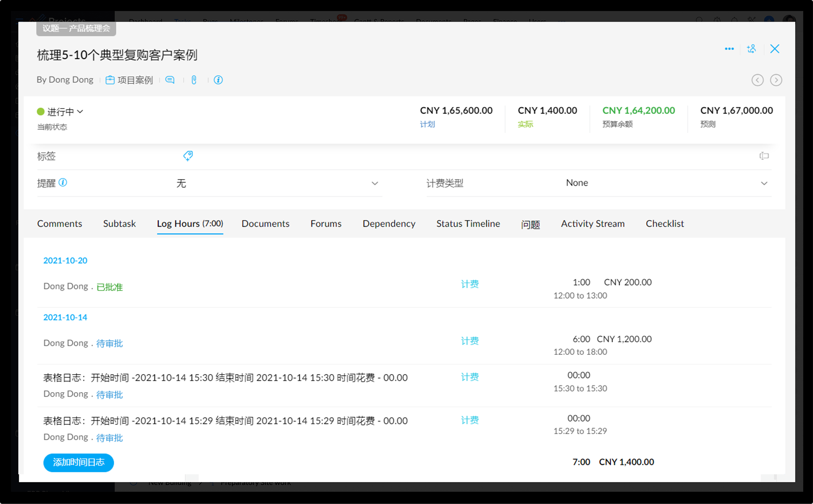This screenshot has height=504, width=813.
Task: Go to next task arrow
Action: [x=776, y=80]
